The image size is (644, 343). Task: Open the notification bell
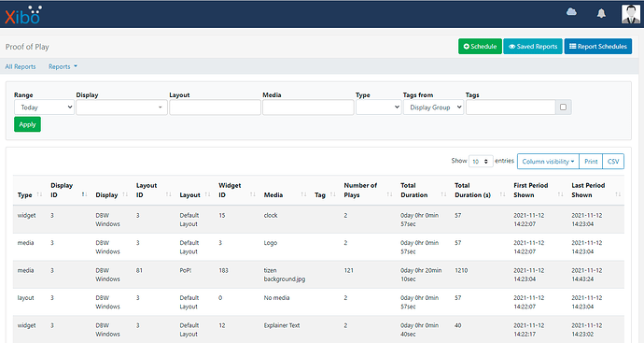click(601, 14)
